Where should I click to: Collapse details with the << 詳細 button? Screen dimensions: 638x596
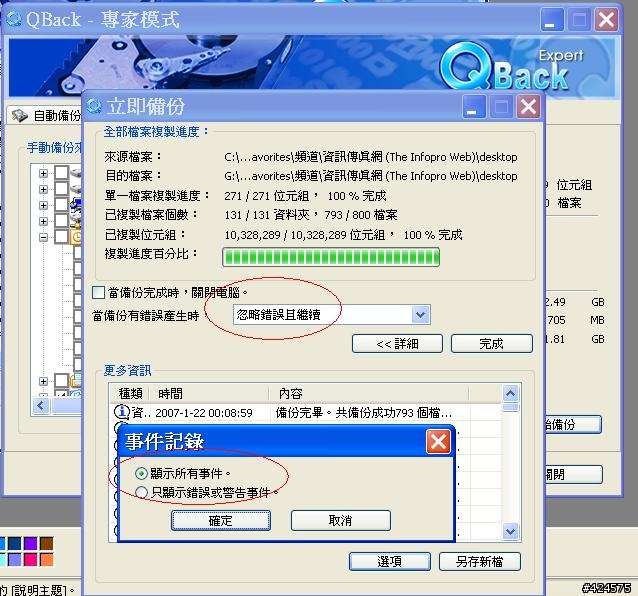point(397,344)
